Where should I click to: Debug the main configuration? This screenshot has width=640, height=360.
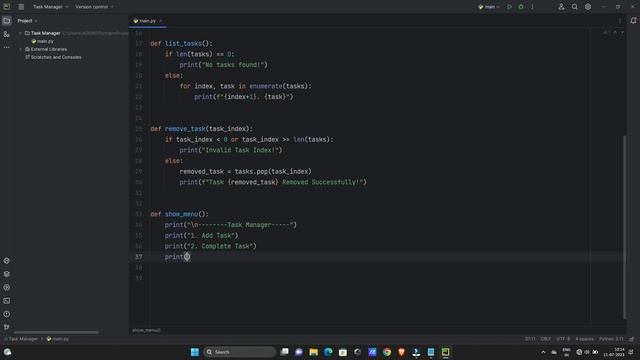(521, 7)
